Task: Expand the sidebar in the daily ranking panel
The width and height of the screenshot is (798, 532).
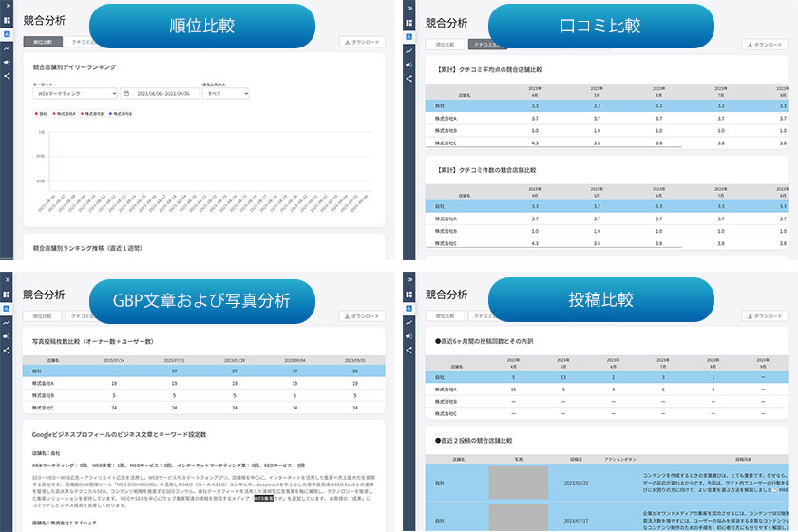Action: click(8, 6)
